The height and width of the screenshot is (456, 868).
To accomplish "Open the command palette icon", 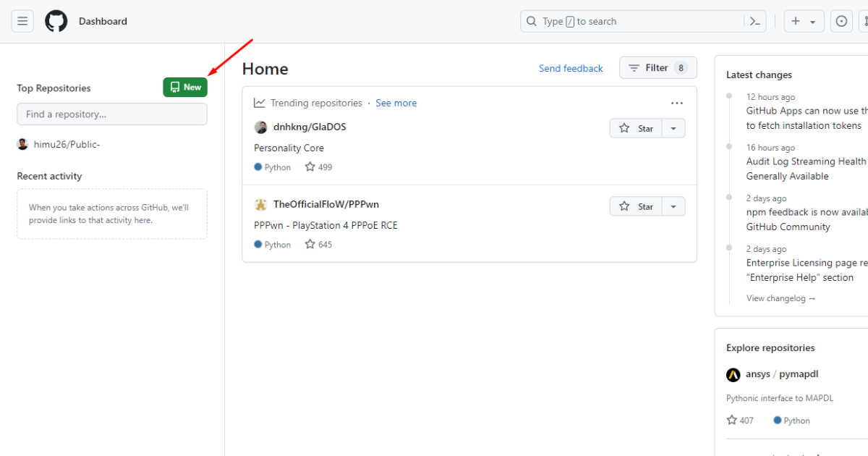I will pyautogui.click(x=754, y=21).
